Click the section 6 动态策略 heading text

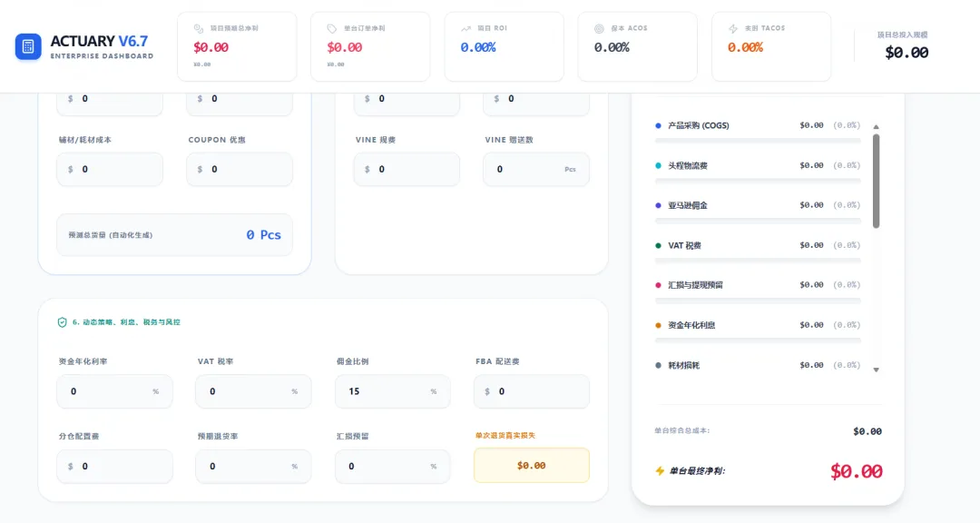[x=126, y=322]
